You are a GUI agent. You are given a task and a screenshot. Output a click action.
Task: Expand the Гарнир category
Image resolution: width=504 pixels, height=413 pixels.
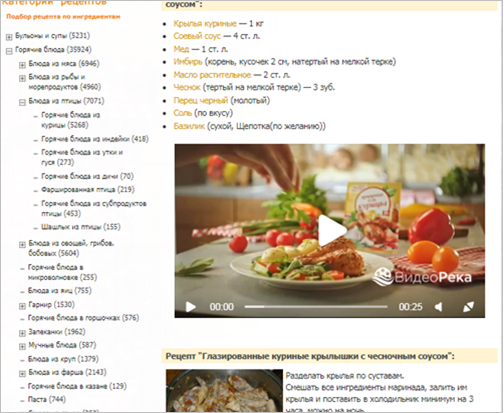[x=22, y=306]
